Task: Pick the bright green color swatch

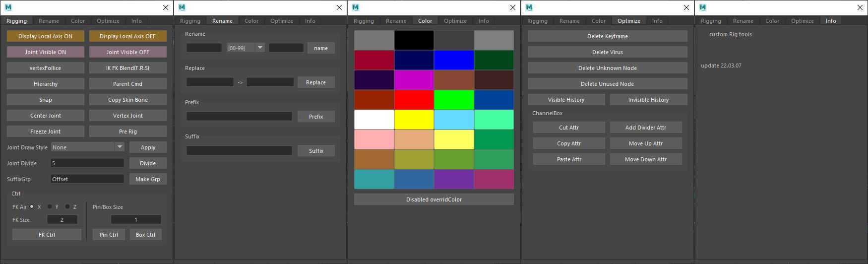Action: tap(454, 100)
